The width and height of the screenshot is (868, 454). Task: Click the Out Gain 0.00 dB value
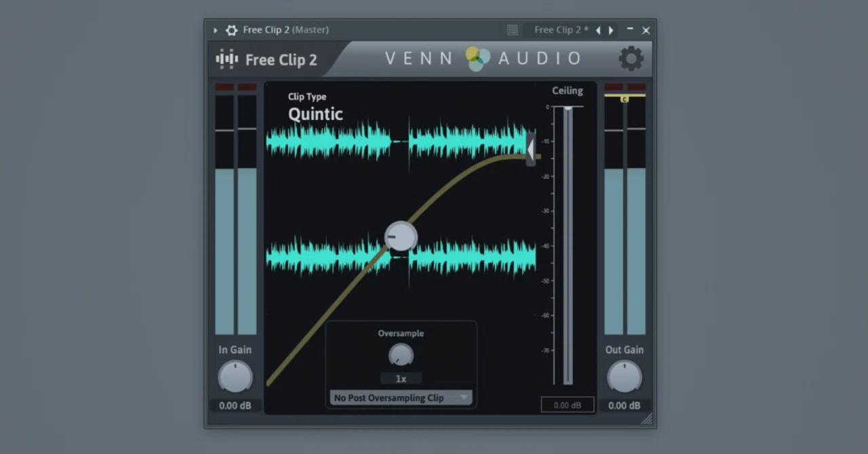tap(624, 406)
